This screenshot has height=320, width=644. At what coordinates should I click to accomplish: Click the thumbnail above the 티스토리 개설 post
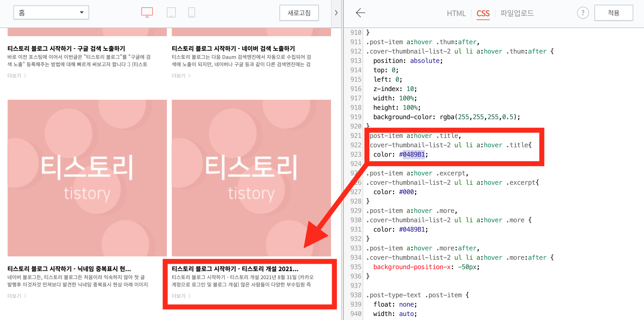[251, 178]
